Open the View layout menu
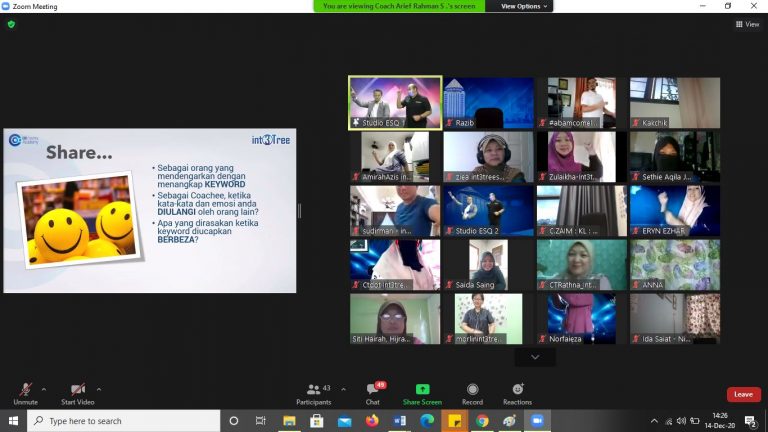 pyautogui.click(x=746, y=24)
